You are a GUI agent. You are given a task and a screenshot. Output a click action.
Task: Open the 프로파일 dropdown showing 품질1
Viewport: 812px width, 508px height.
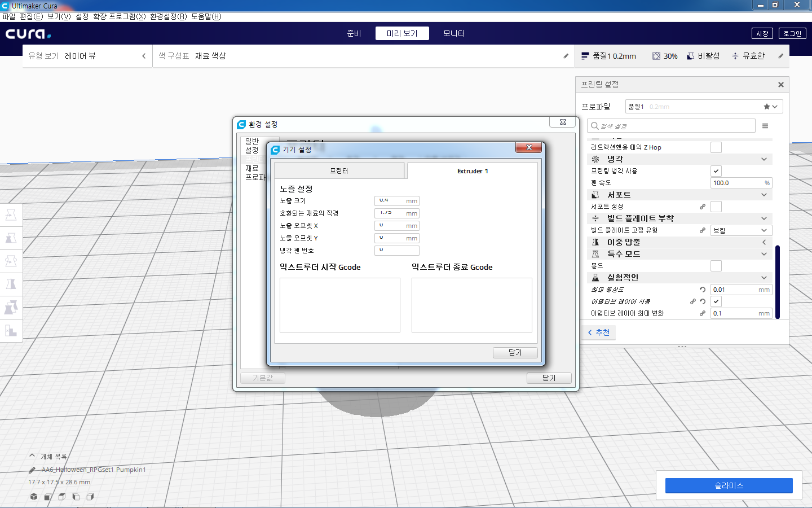point(704,107)
